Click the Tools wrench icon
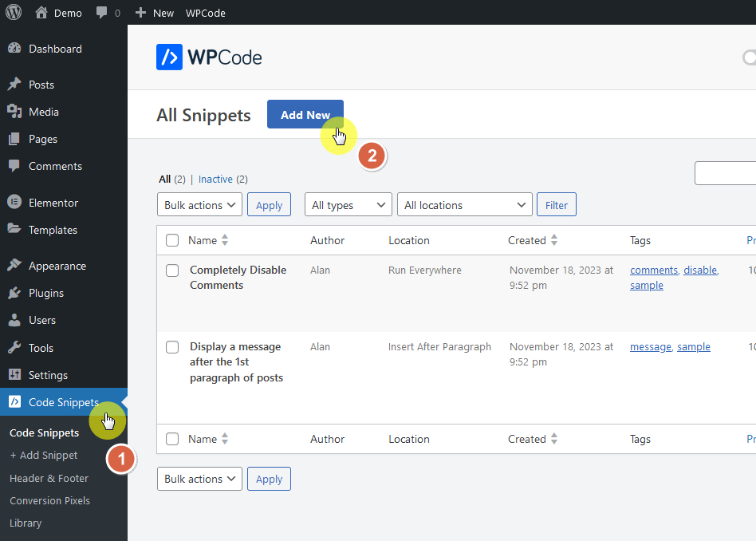Viewport: 756px width, 541px height. tap(14, 347)
